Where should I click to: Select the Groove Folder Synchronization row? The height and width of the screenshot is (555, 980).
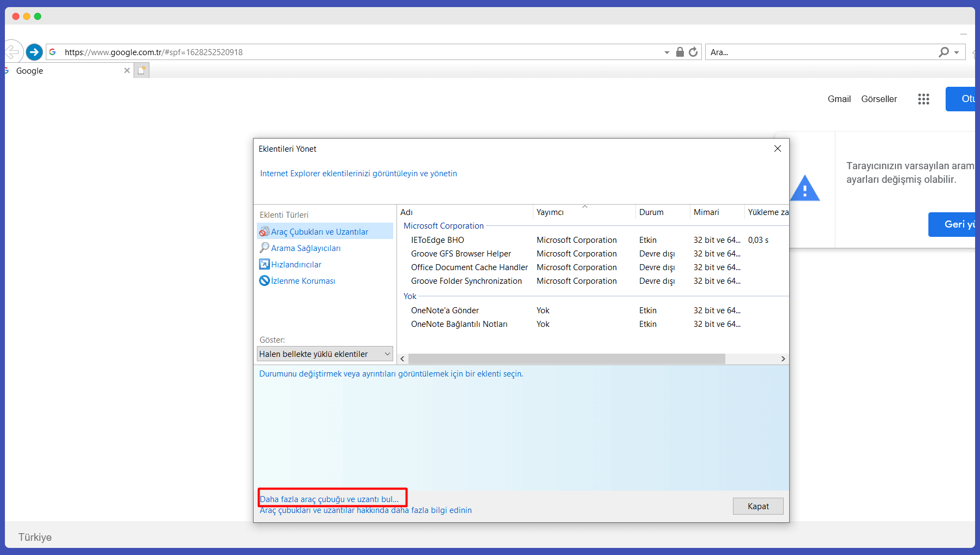pos(593,281)
